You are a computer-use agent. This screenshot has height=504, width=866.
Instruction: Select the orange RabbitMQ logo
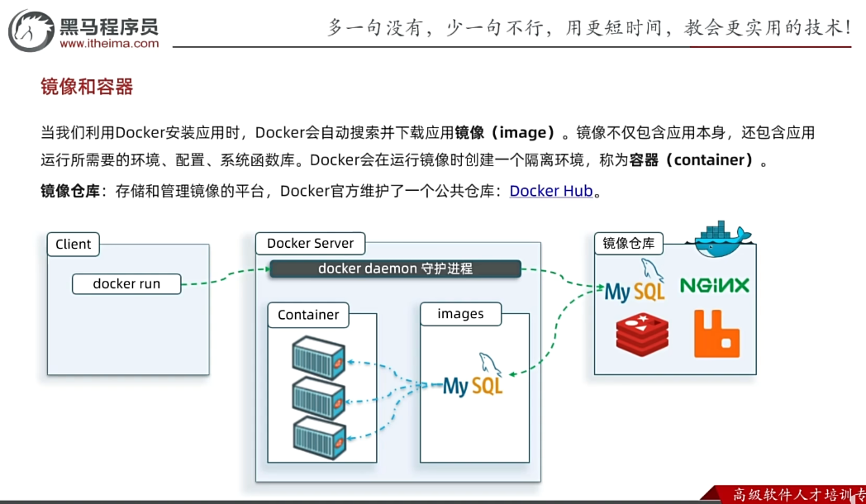tap(716, 334)
